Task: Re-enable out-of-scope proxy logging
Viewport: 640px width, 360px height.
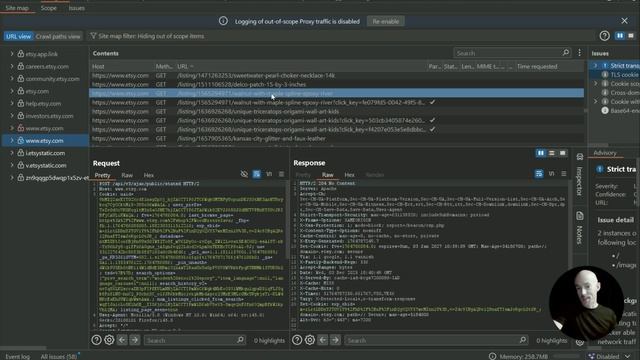Action: [x=385, y=21]
